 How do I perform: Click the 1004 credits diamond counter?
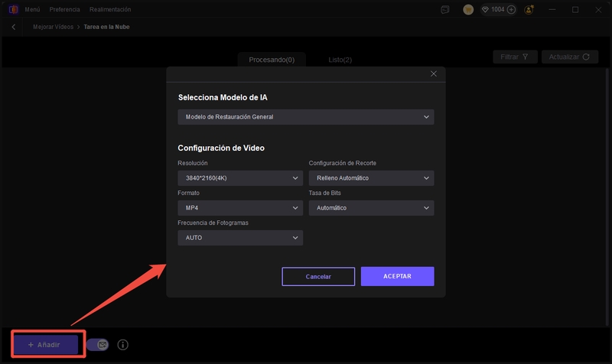point(493,9)
